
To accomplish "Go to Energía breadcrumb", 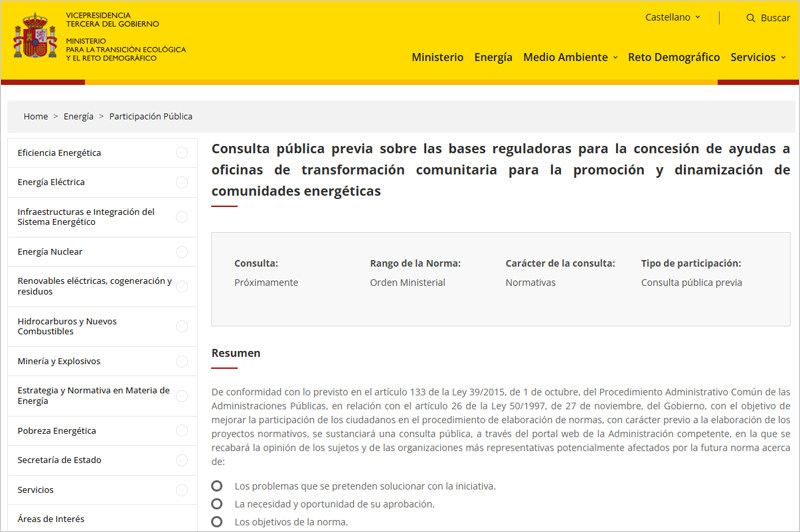I will tap(78, 116).
